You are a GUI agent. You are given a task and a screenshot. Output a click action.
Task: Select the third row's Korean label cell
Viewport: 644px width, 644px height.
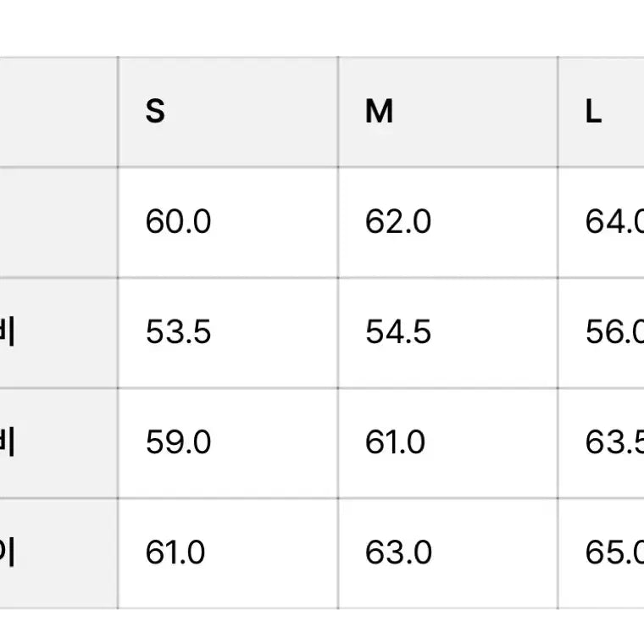tap(58, 442)
